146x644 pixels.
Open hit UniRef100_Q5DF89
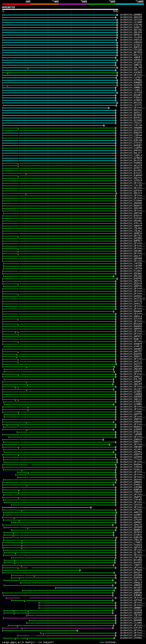point(131,419)
